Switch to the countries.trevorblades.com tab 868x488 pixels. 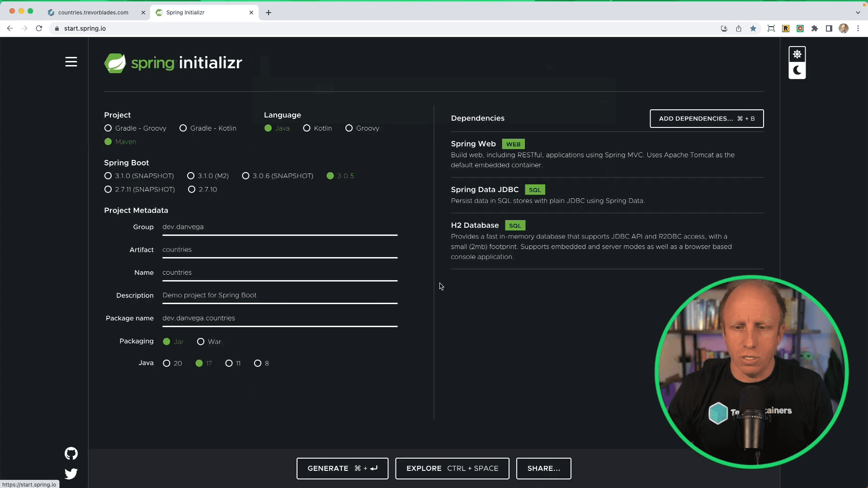pos(93,12)
